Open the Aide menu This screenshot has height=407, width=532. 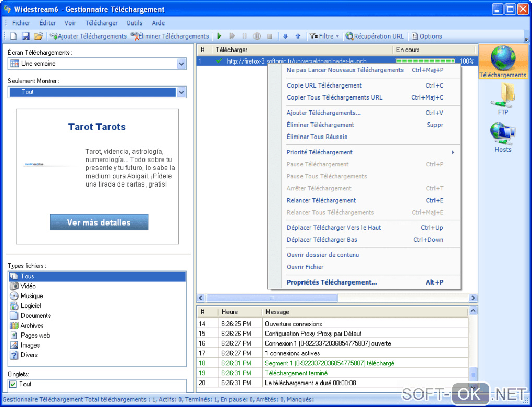159,23
